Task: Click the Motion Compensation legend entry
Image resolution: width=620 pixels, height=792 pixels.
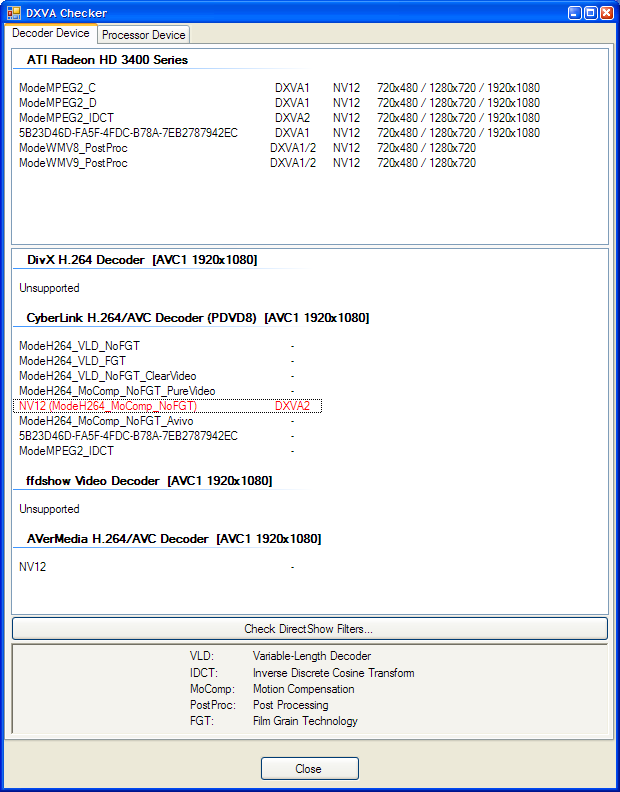Action: coord(303,689)
